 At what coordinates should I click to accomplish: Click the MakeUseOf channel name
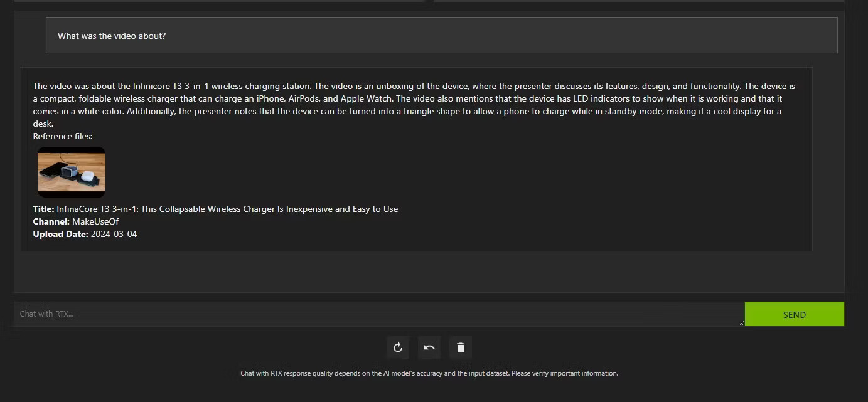[95, 221]
